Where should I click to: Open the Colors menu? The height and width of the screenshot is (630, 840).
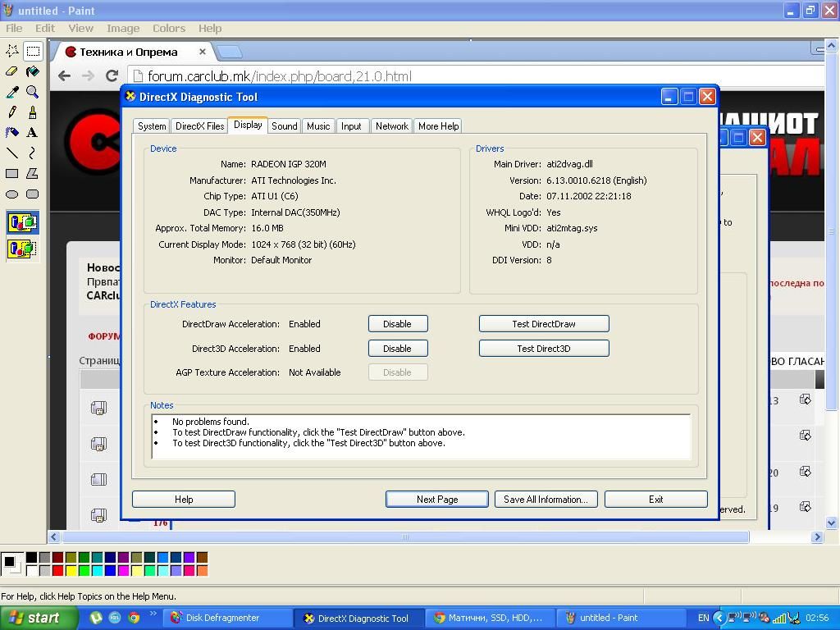[x=169, y=29]
